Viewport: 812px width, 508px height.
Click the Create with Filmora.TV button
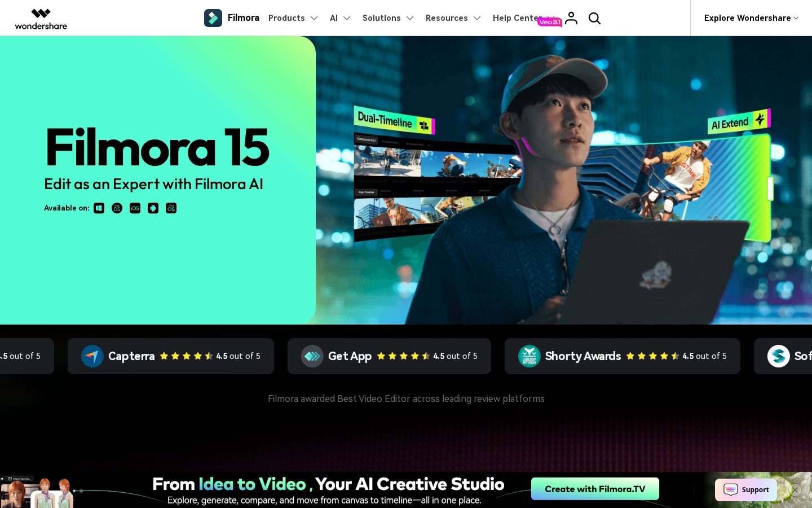[595, 489]
